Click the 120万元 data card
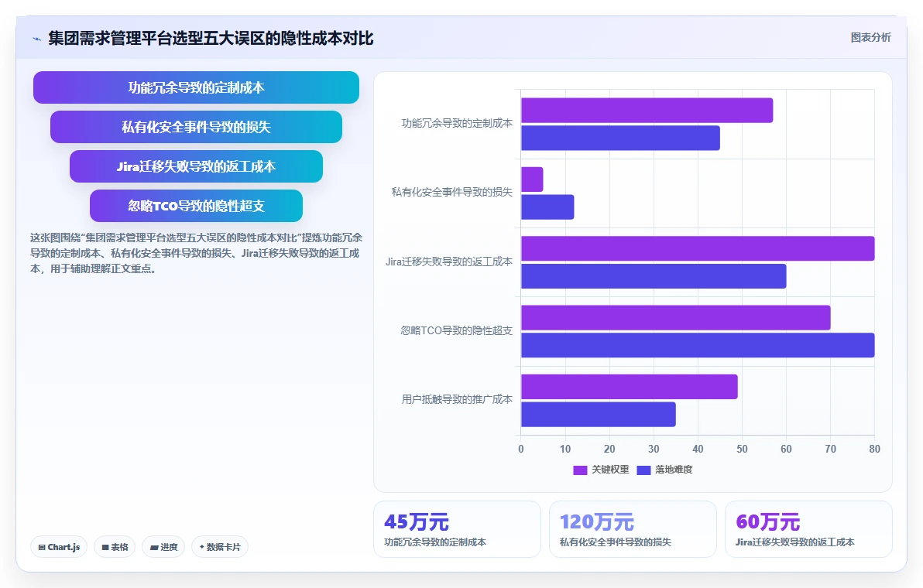 point(633,529)
